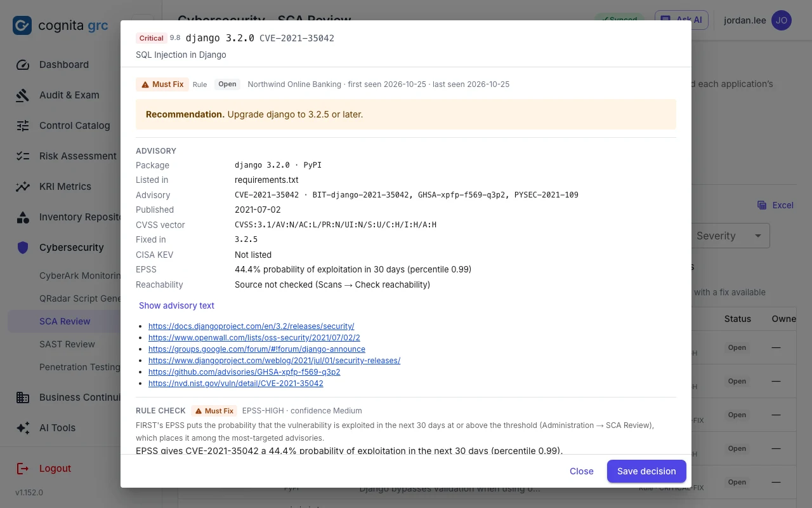This screenshot has width=812, height=508.
Task: Select the Control Catalog sliders icon
Action: click(x=23, y=126)
